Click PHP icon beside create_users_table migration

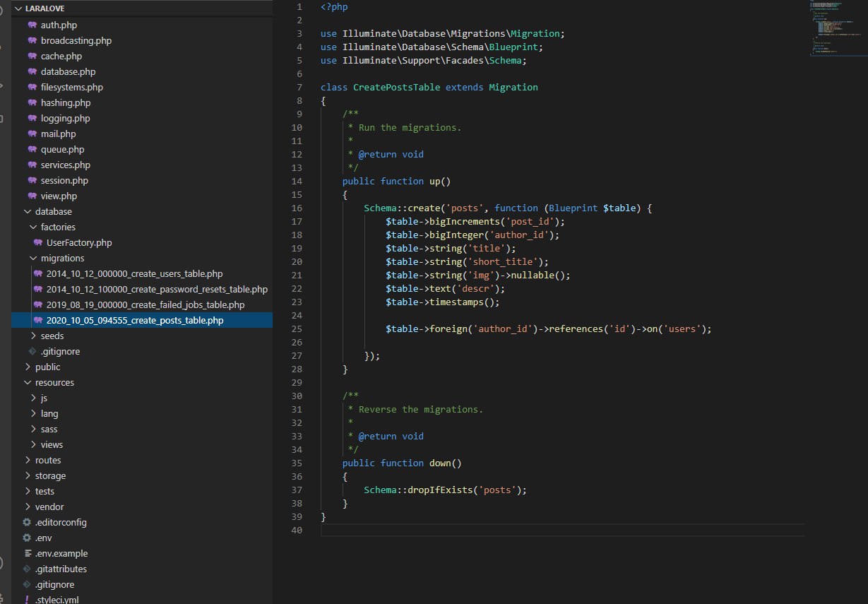pyautogui.click(x=38, y=273)
